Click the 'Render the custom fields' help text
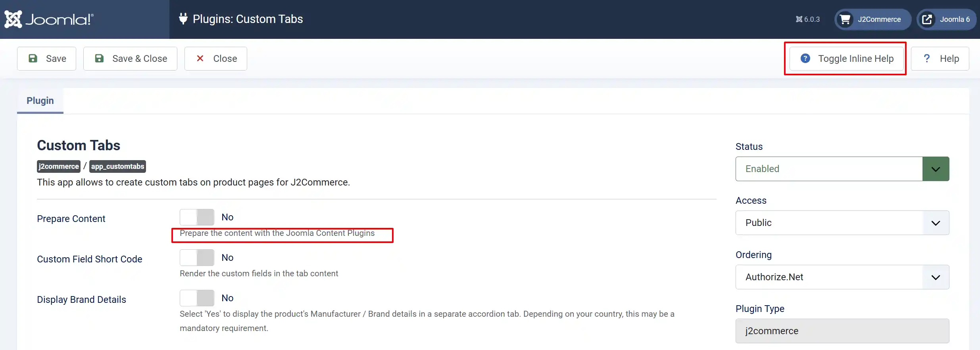 coord(259,273)
